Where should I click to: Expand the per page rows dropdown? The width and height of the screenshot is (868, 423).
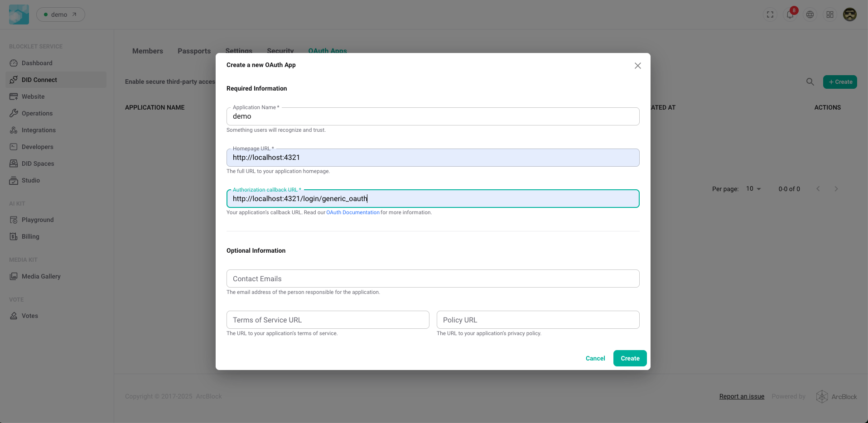pos(753,189)
